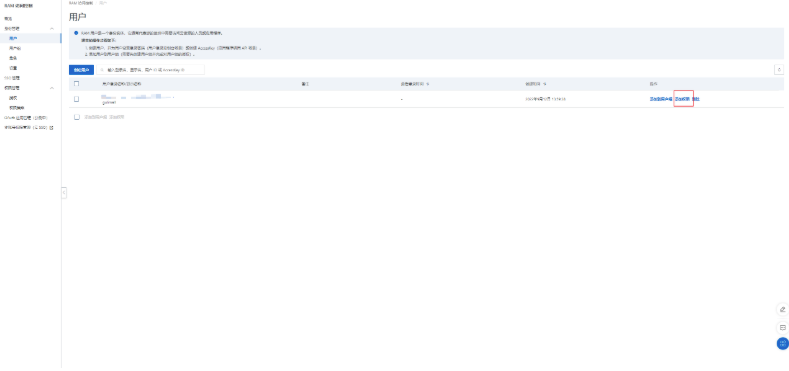Click the creation time value in user row

[x=545, y=99]
